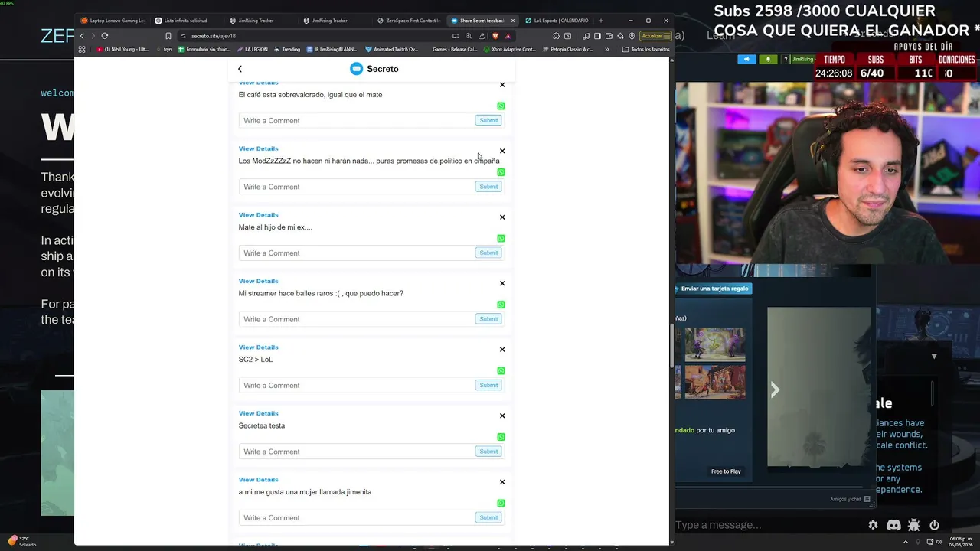Open View Details for 'Los ModZzZzZ' post
The width and height of the screenshot is (980, 551).
(258, 148)
